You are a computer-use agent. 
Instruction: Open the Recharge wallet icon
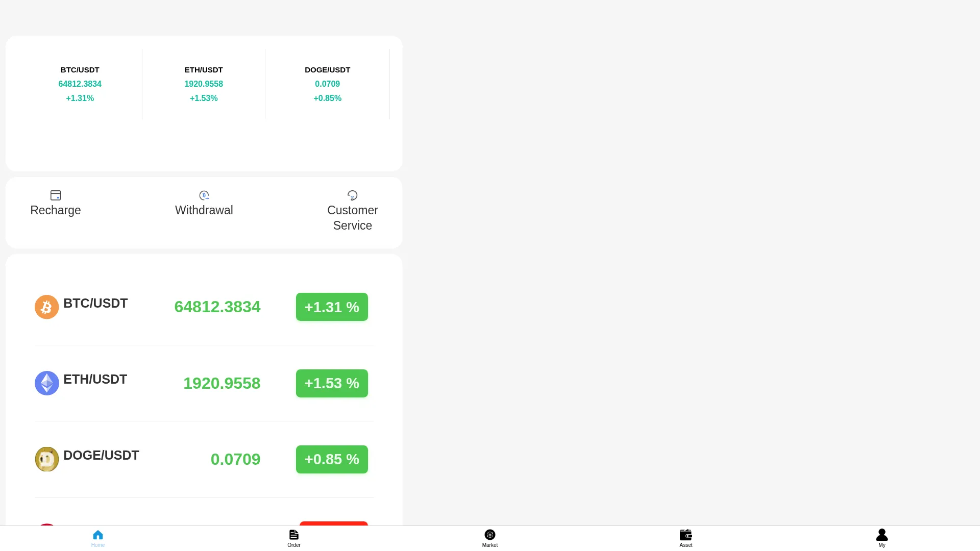pos(56,195)
